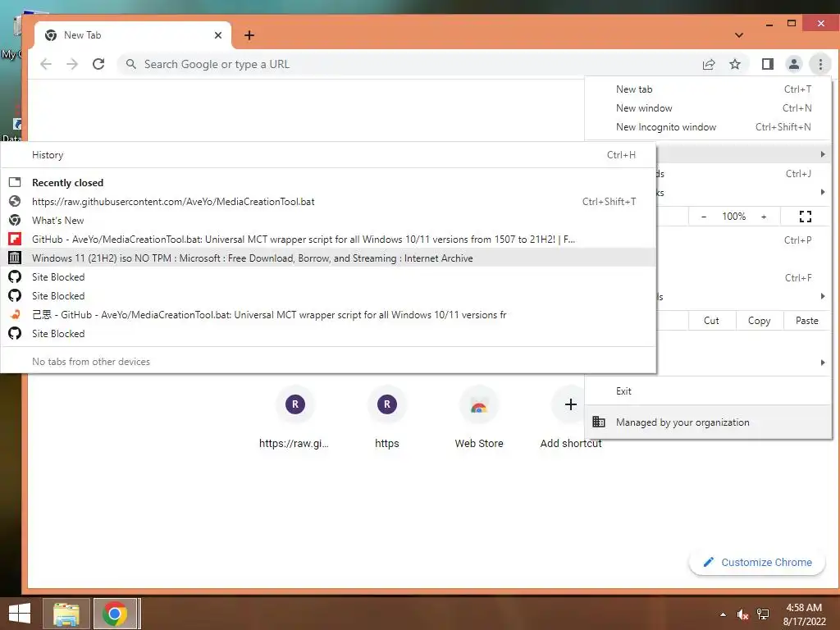Open History from the submenu
The image size is (840, 630).
click(x=328, y=155)
